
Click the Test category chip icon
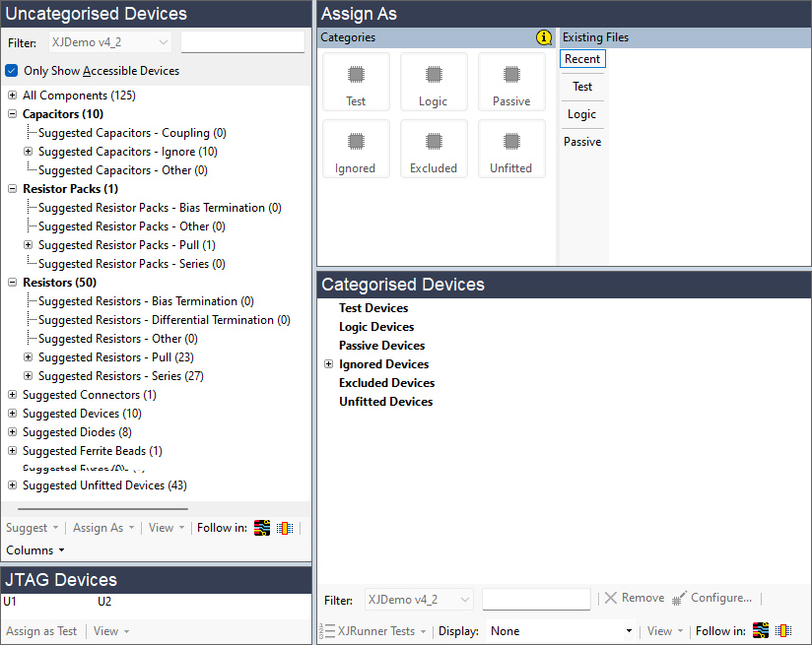[x=356, y=75]
